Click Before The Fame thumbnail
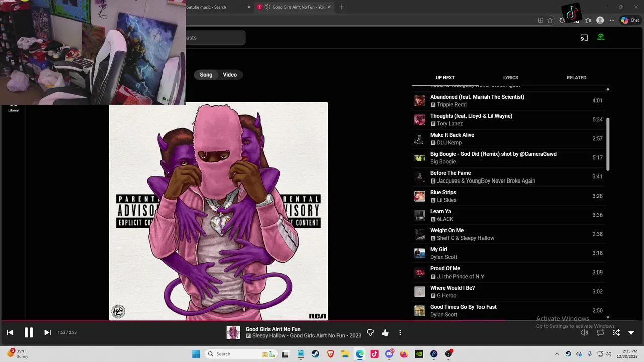This screenshot has width=644, height=362. point(420,177)
